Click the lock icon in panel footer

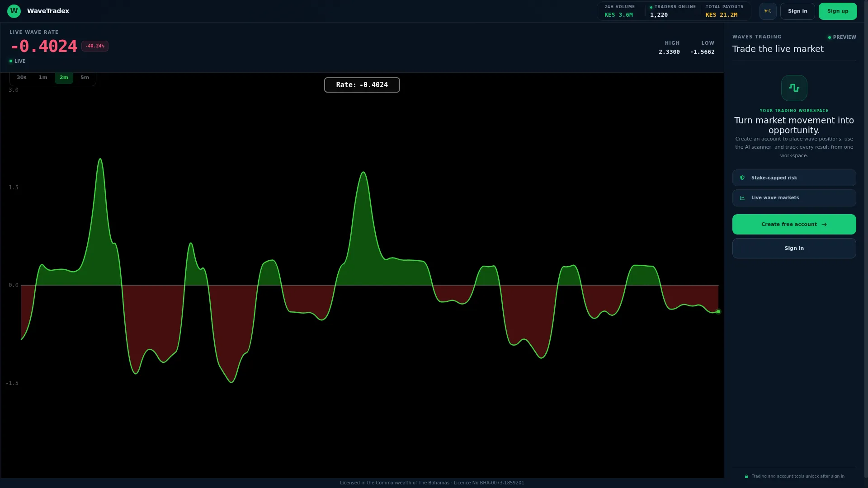point(746,476)
